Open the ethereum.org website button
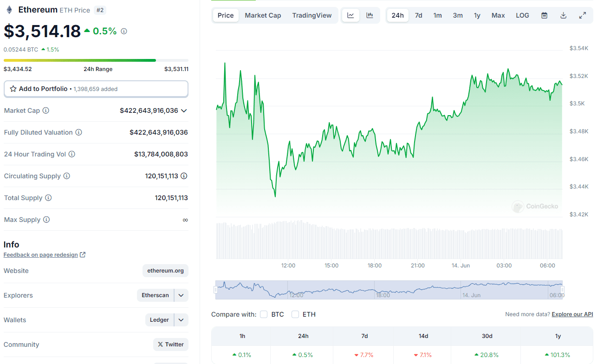The image size is (597, 364). click(x=165, y=271)
